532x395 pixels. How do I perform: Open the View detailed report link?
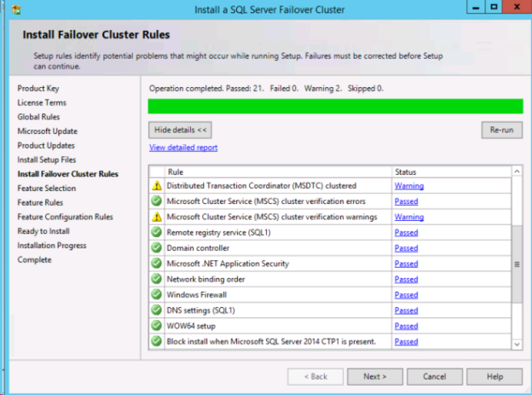coord(183,148)
